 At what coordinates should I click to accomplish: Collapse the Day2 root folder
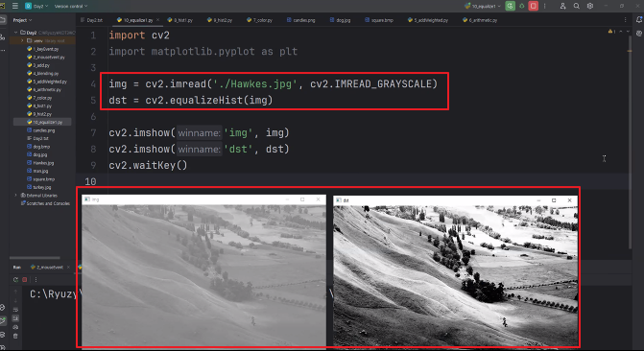tap(15, 33)
